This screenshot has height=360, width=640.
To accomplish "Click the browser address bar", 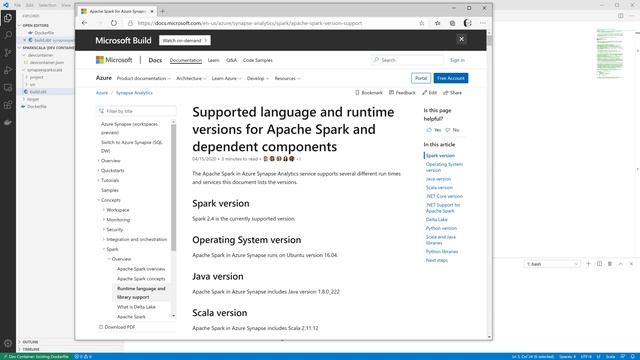I will 269,23.
